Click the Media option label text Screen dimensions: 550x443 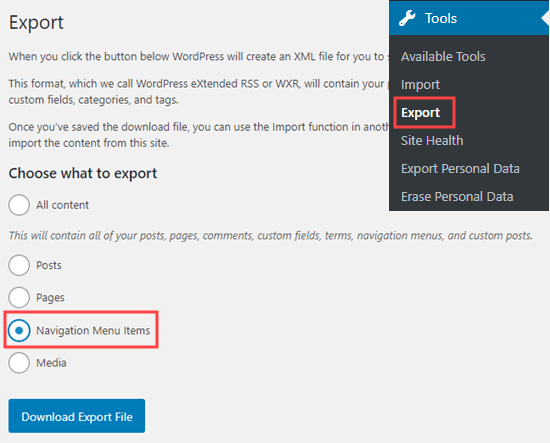tap(51, 363)
